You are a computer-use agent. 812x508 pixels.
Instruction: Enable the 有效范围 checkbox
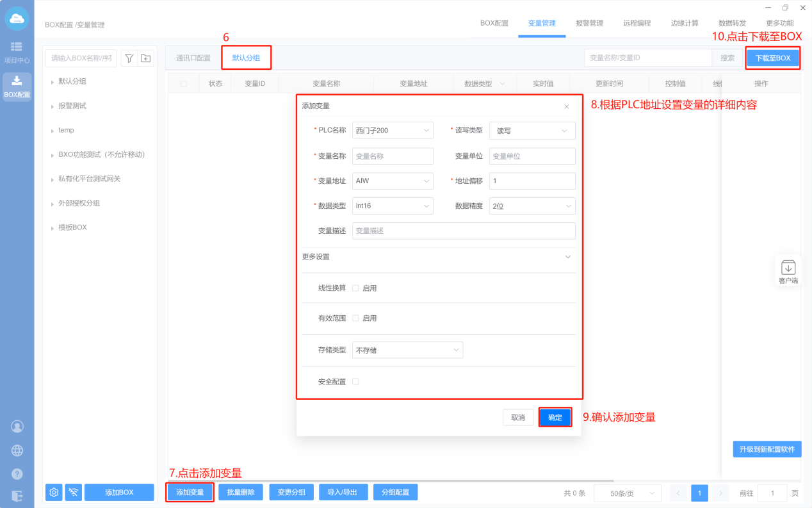tap(355, 318)
